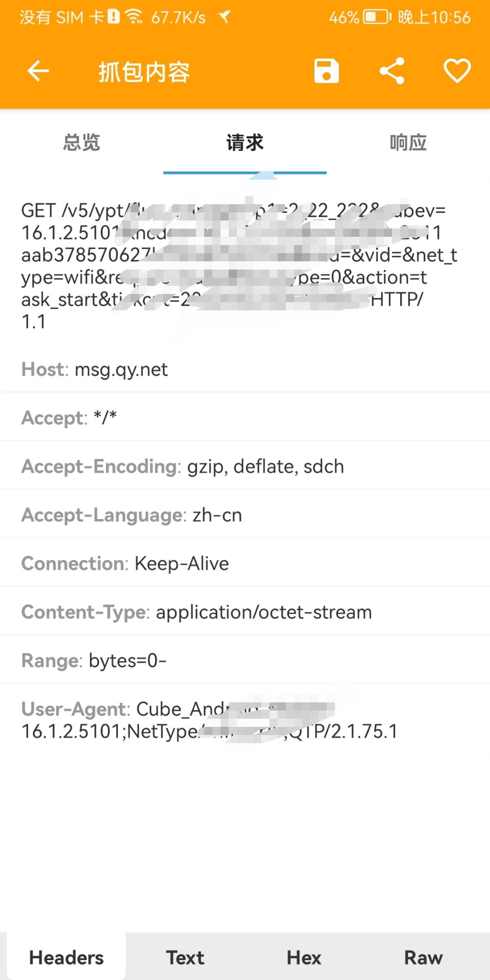Favorite this packet capture
The height and width of the screenshot is (980, 490).
pyautogui.click(x=457, y=71)
